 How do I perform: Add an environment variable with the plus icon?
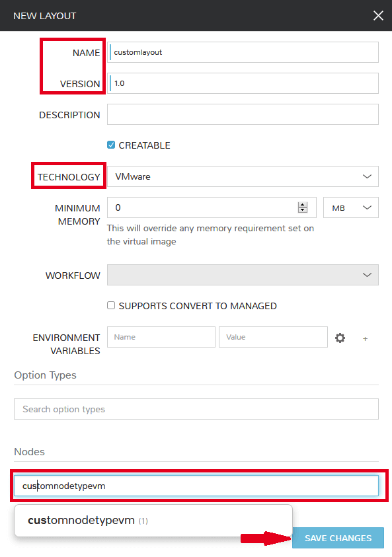365,339
